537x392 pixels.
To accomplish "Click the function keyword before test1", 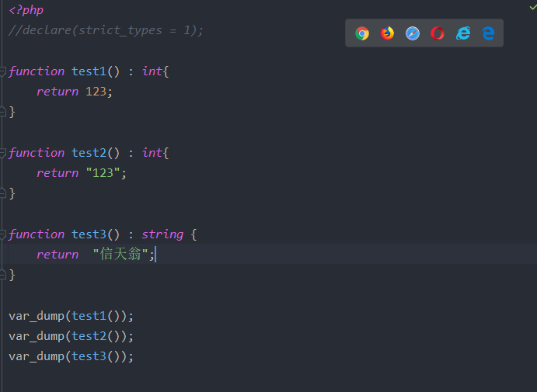I will pos(37,71).
